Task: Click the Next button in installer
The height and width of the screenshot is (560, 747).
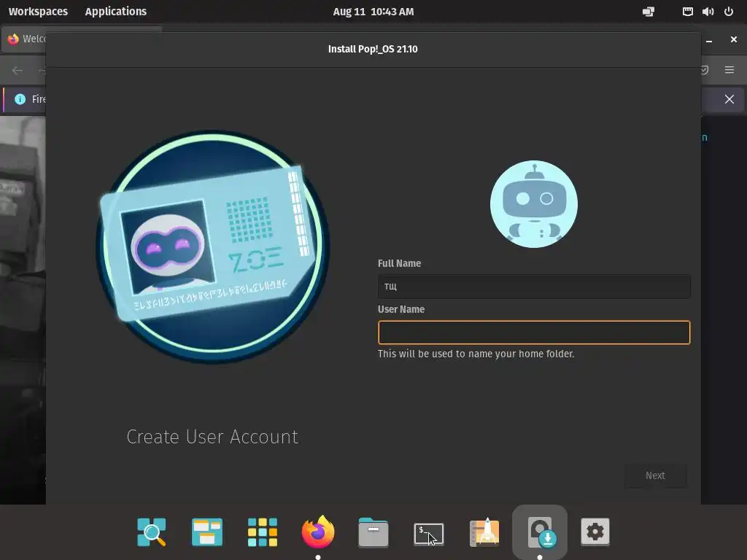Action: [655, 475]
